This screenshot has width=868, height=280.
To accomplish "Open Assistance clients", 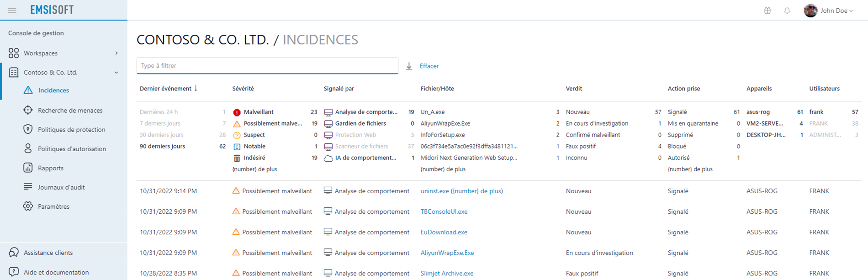I will pos(48,253).
